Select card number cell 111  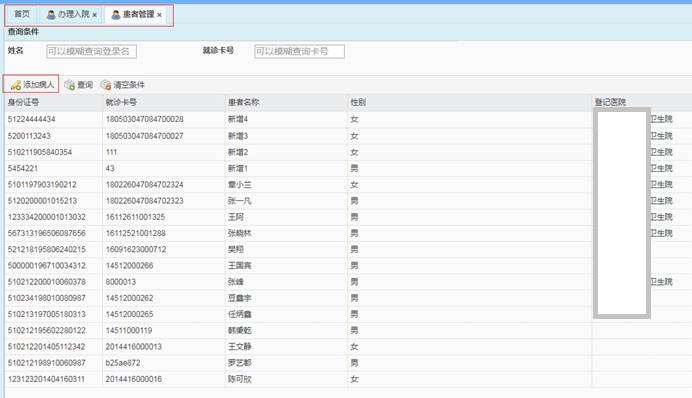click(x=111, y=152)
